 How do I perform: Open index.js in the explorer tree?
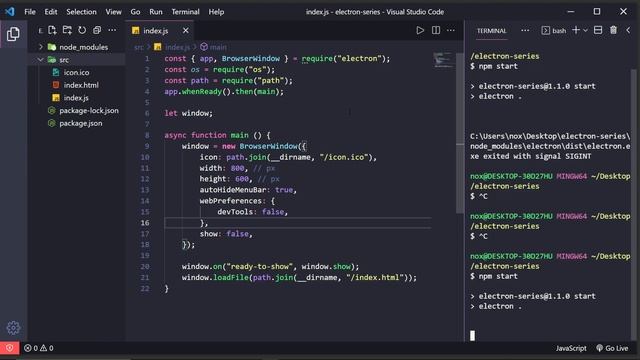77,98
